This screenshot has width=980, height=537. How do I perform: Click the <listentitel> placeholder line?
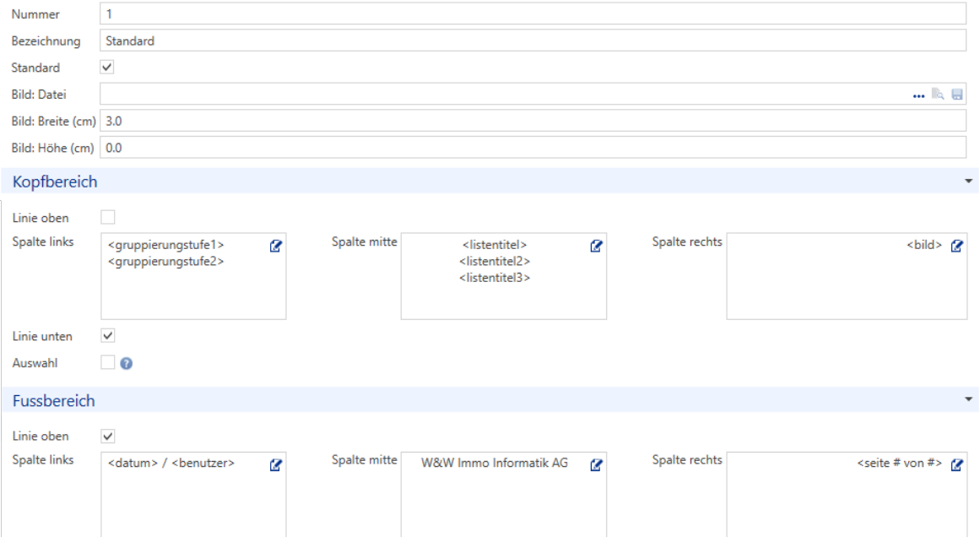[x=495, y=245]
